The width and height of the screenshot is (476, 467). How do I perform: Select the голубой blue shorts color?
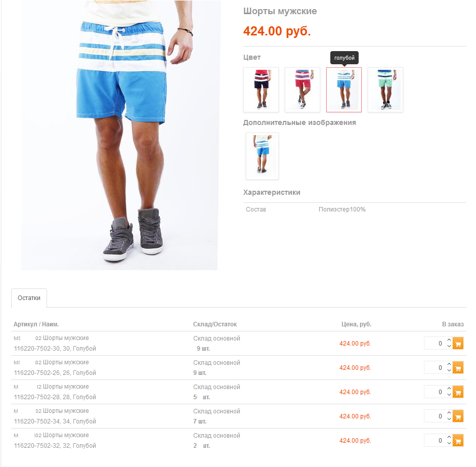(344, 90)
